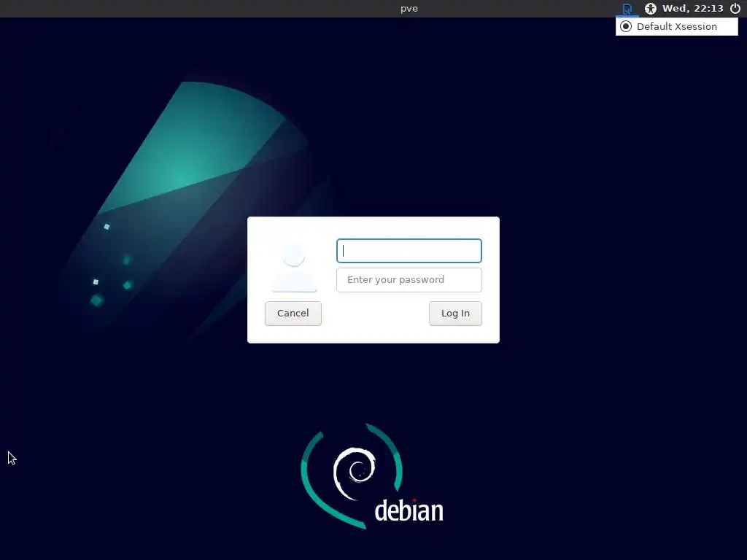The image size is (747, 560).
Task: Select the Default Xsession radio option
Action: (676, 27)
